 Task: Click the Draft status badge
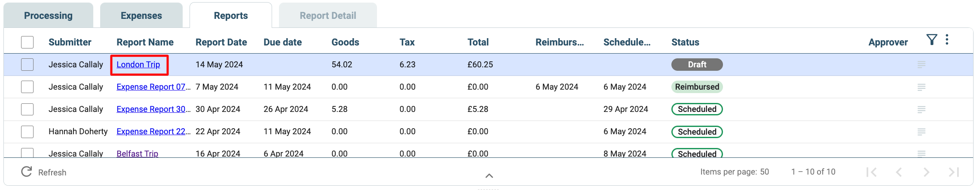(697, 64)
